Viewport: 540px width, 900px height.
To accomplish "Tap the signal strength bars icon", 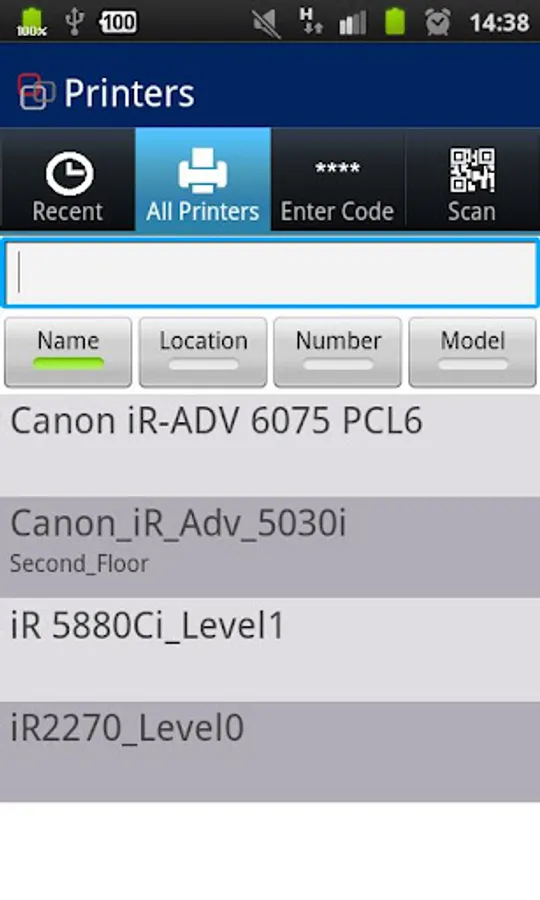I will [x=352, y=23].
